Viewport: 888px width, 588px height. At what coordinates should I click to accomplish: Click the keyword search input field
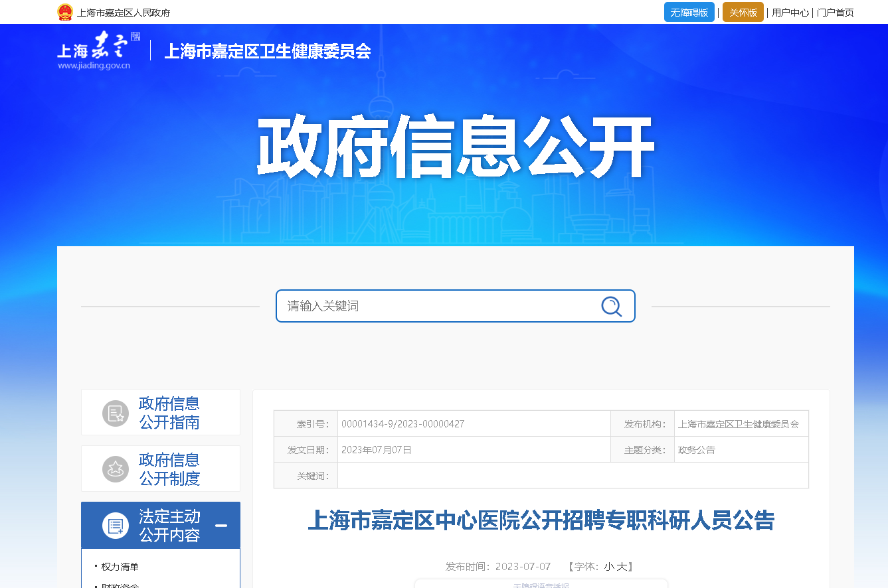438,306
